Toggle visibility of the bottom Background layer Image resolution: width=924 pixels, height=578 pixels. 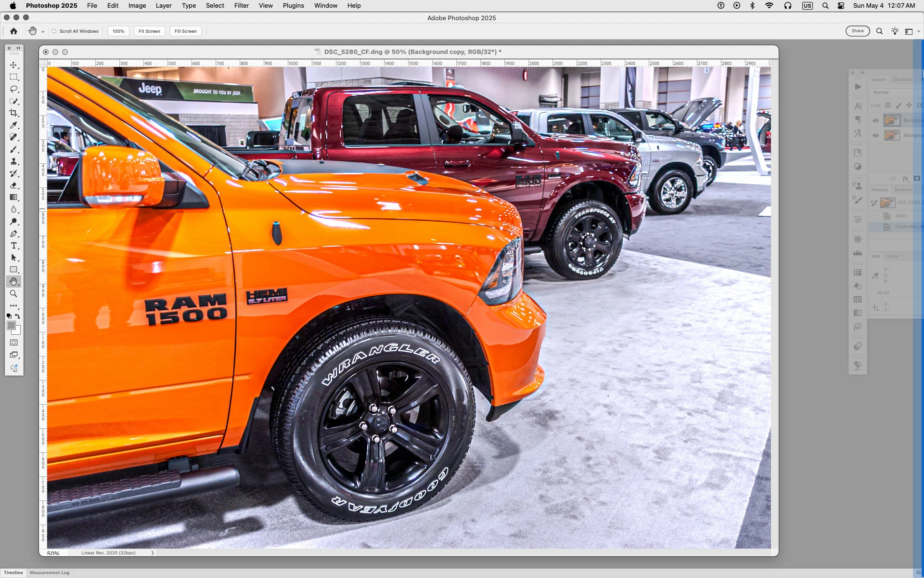pos(875,135)
